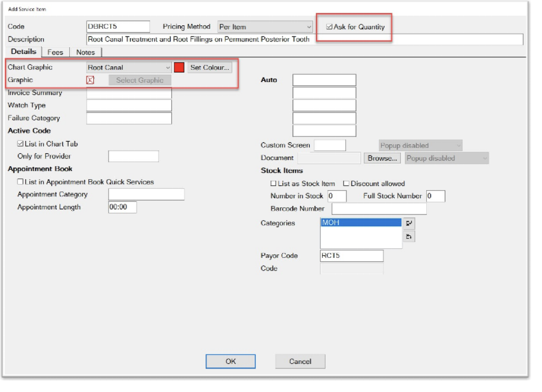542x392 pixels.
Task: Switch to the Fees tab
Action: click(55, 52)
